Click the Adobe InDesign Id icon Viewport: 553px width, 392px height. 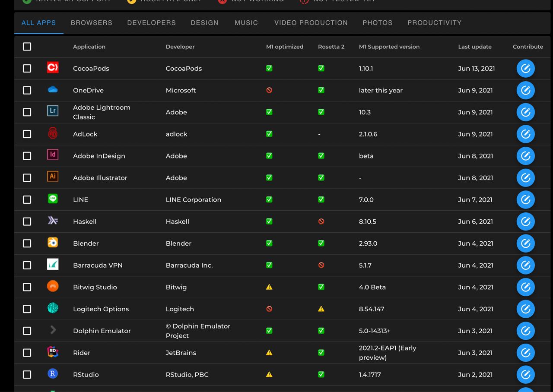coord(53,155)
